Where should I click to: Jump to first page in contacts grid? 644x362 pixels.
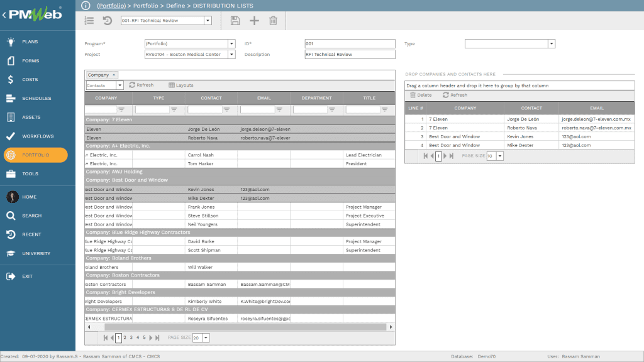[106, 337]
